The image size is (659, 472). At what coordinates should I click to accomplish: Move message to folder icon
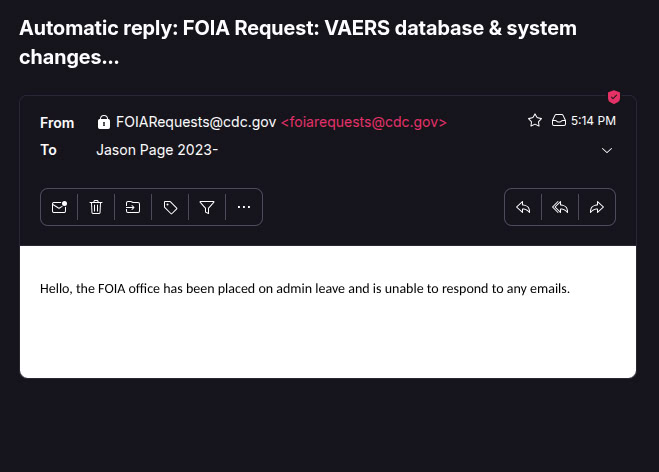point(133,207)
